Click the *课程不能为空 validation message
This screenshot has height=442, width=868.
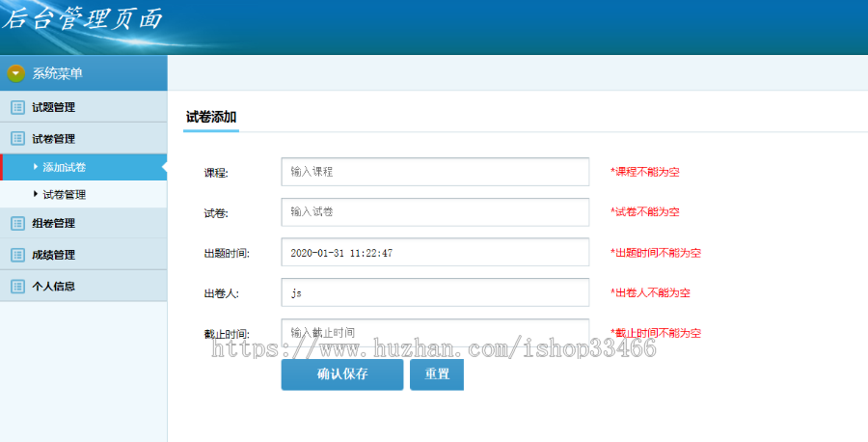tap(645, 172)
